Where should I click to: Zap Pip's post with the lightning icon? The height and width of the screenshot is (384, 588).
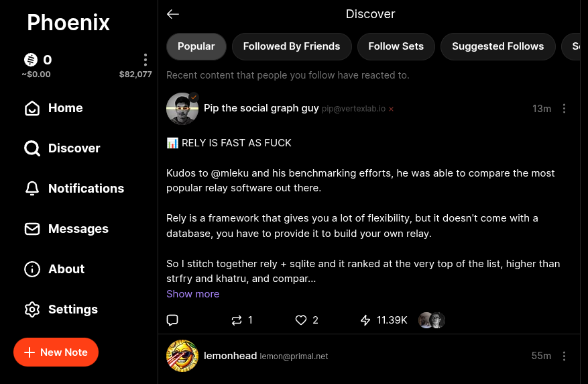365,320
